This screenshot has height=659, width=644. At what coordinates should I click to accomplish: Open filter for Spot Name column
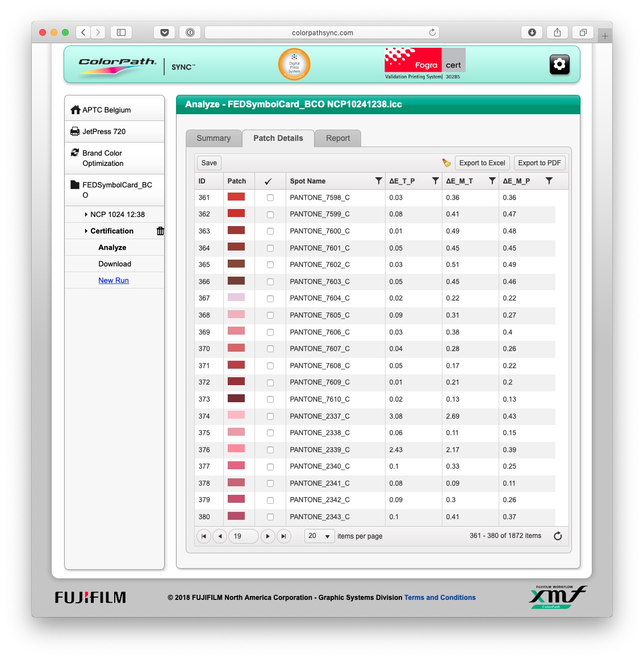378,181
